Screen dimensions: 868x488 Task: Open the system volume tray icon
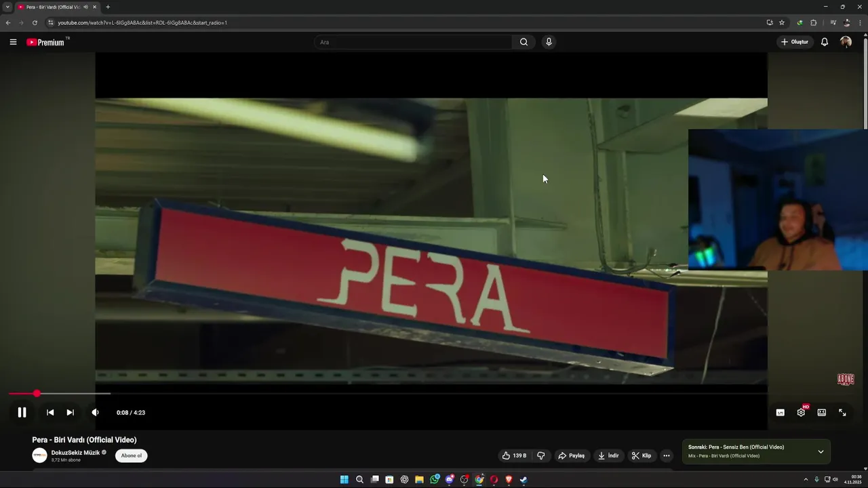[x=835, y=479]
